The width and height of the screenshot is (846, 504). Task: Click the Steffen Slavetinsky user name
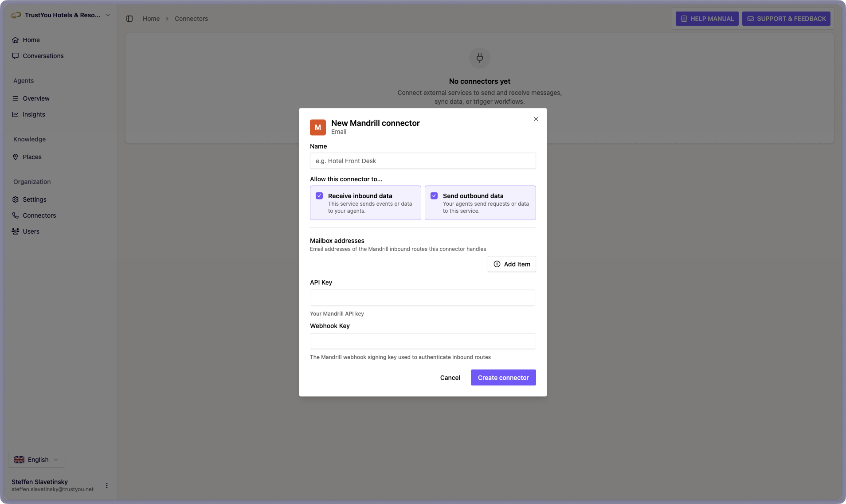(x=39, y=482)
